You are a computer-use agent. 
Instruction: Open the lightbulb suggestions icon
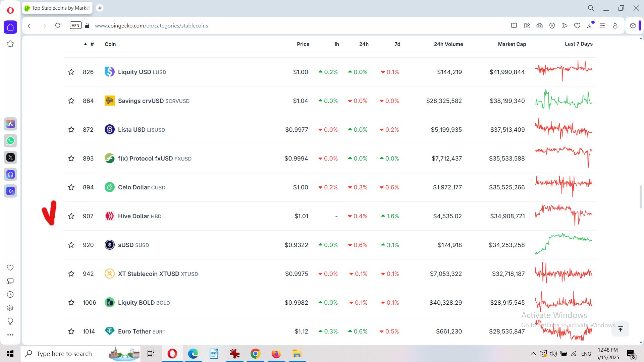(x=10, y=321)
